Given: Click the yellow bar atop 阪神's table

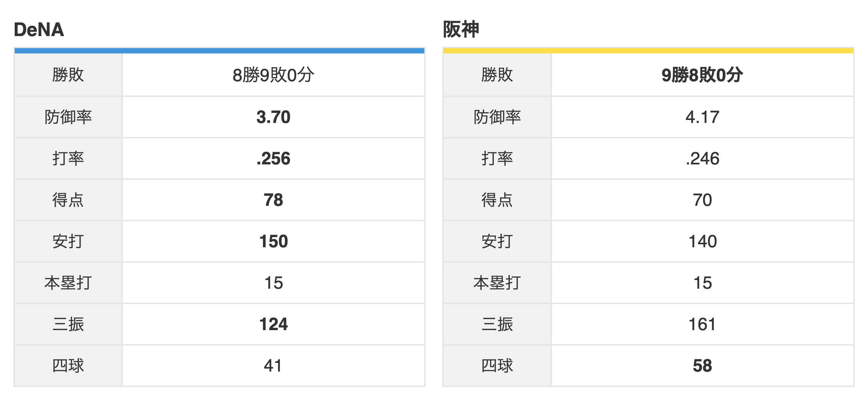Looking at the screenshot, I should click(x=648, y=51).
